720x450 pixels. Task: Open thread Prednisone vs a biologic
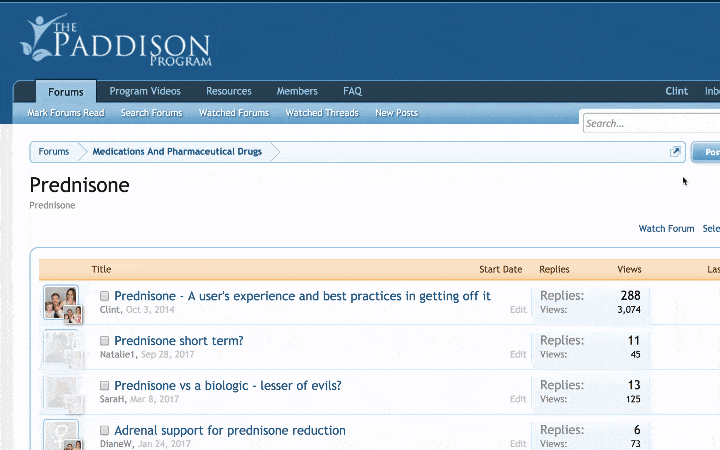228,385
